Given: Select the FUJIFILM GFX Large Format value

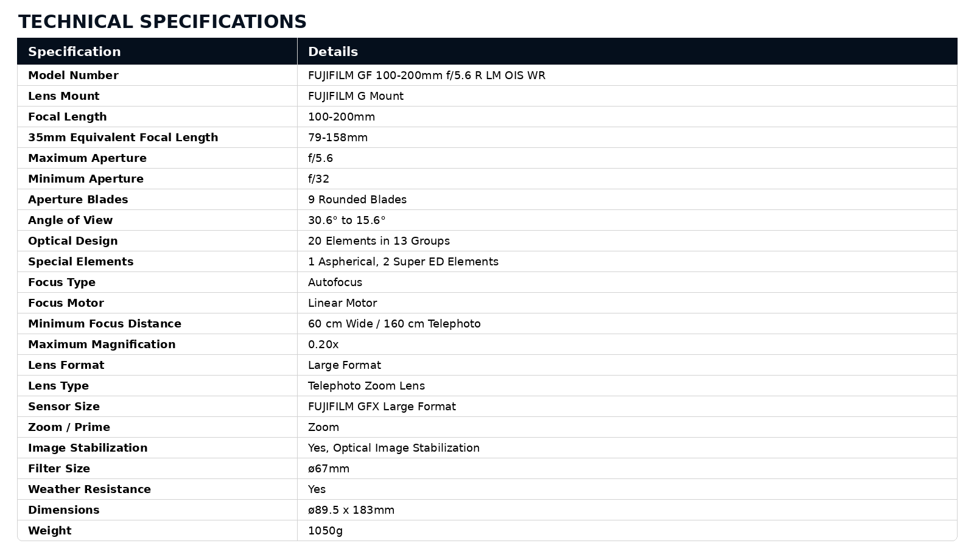Looking at the screenshot, I should coord(382,407).
